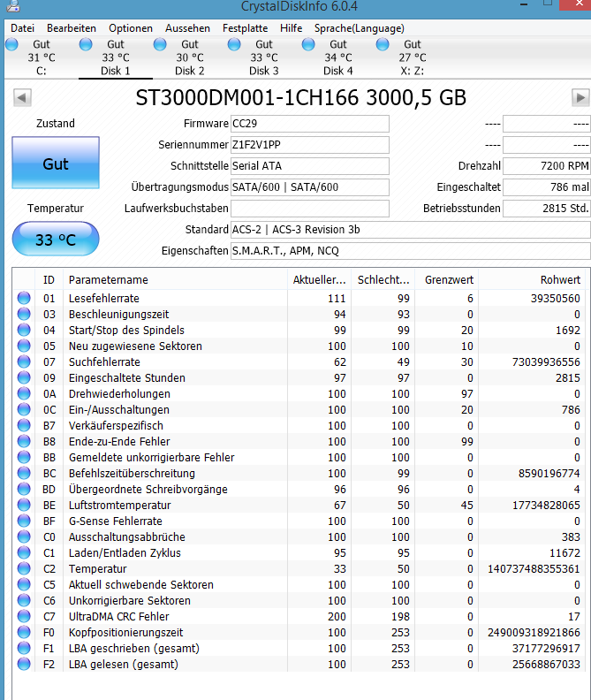
Task: Click the status orb of Kopfpositionierungszeit row
Action: (24, 632)
